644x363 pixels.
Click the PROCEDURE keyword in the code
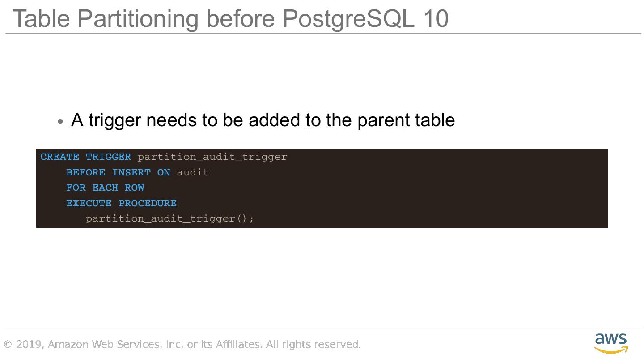pyautogui.click(x=148, y=204)
